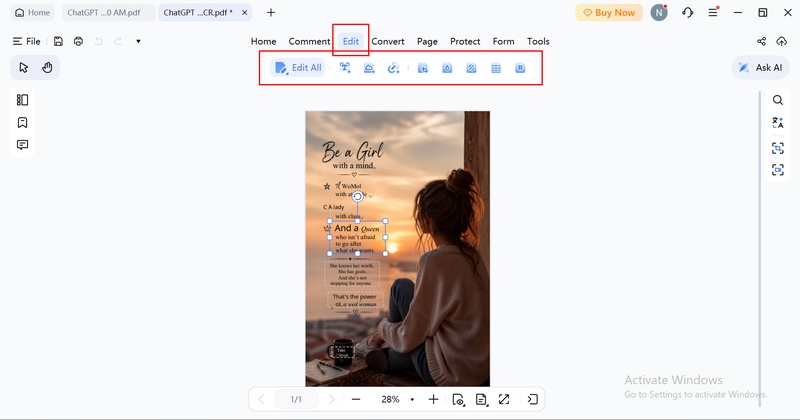Open the Crop Page tool
This screenshot has height=420, width=800.
click(x=423, y=67)
